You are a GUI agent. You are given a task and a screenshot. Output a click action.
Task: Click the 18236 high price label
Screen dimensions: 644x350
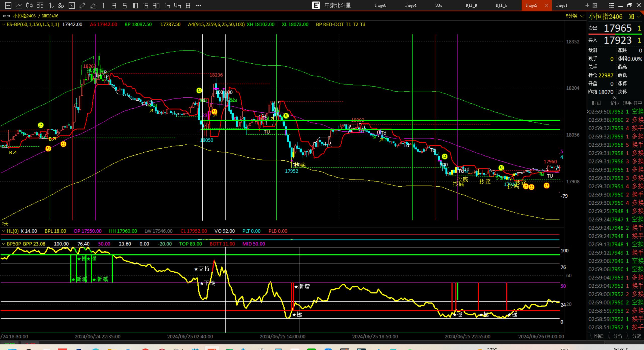[216, 75]
